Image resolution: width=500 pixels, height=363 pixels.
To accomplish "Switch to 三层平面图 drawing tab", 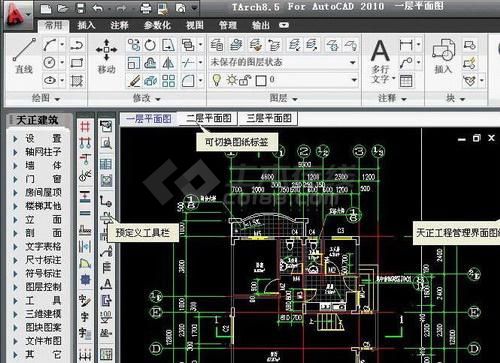I will tap(269, 118).
